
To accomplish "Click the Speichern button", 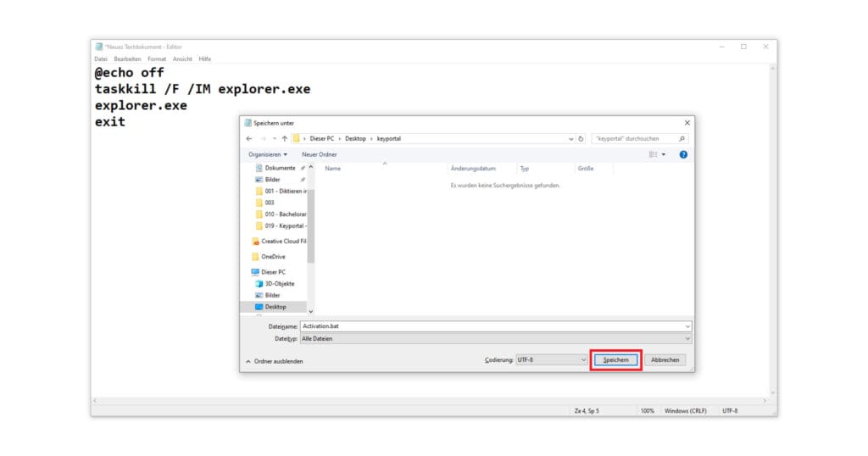I will pyautogui.click(x=615, y=360).
